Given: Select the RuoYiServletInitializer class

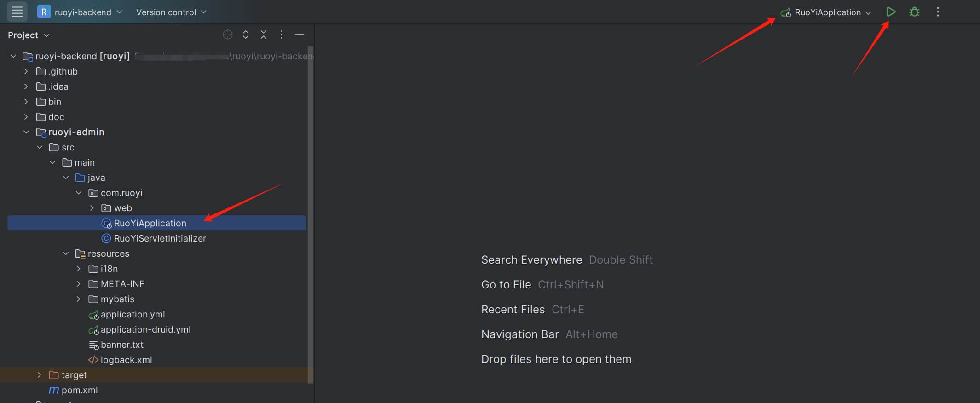Looking at the screenshot, I should coord(160,238).
